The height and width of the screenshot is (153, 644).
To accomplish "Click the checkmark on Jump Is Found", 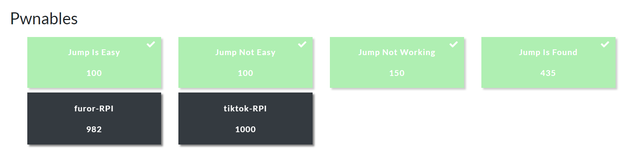I will [x=605, y=44].
